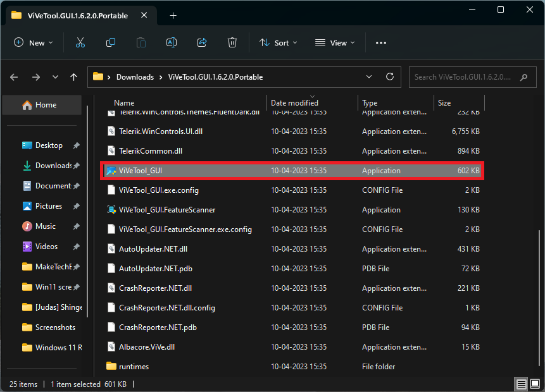Open the See more ellipsis menu
The image size is (545, 392).
tap(380, 42)
